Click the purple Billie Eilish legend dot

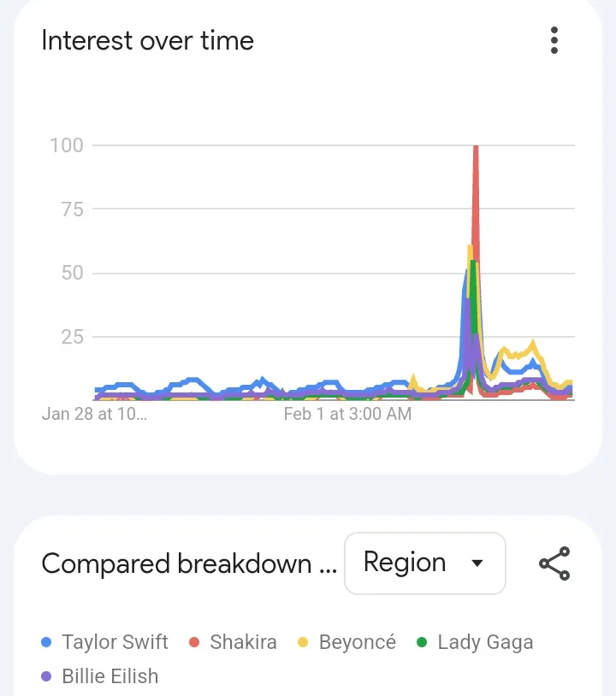(46, 676)
